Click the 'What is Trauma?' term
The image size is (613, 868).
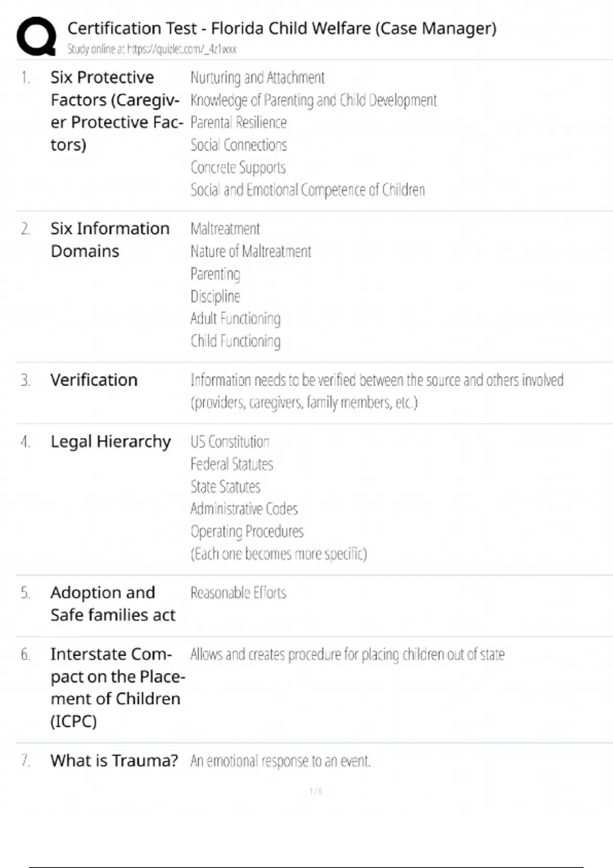114,761
